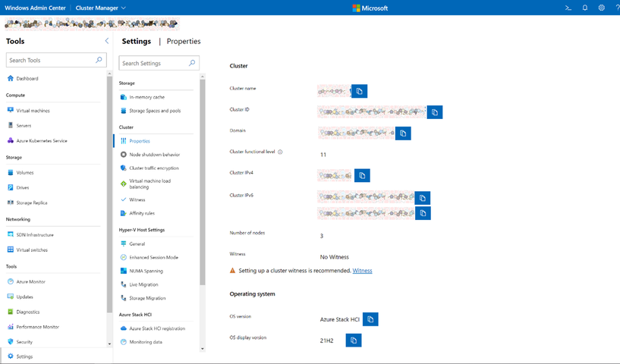The height and width of the screenshot is (364, 620).
Task: Click the Diagnostics icon
Action: 11,312
